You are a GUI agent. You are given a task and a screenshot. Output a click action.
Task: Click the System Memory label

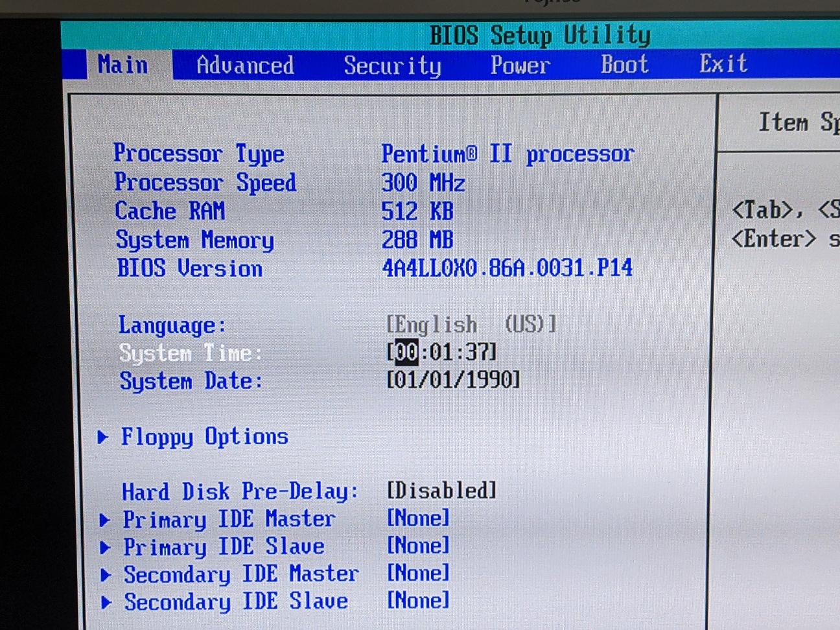(195, 240)
